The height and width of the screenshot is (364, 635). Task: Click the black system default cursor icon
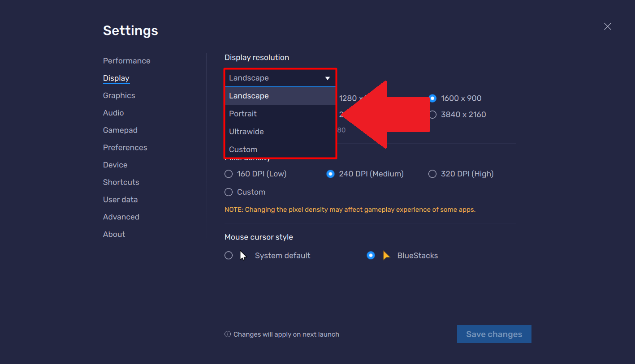point(242,255)
